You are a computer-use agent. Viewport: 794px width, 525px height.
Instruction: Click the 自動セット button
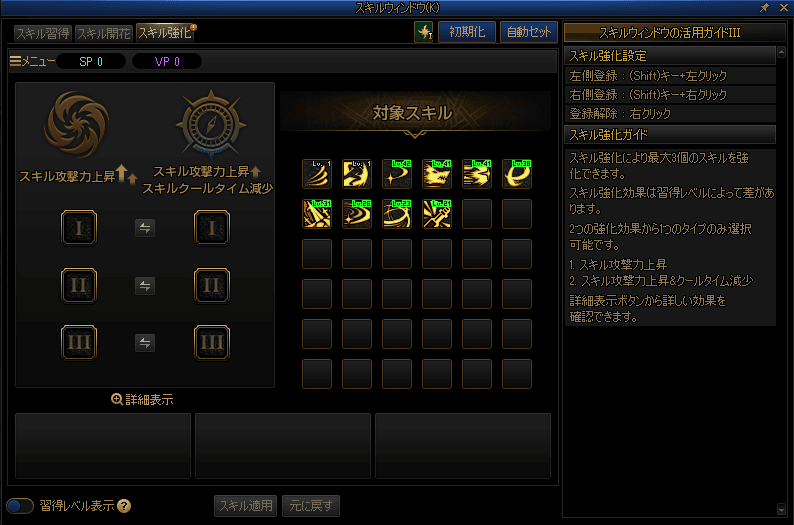529,32
